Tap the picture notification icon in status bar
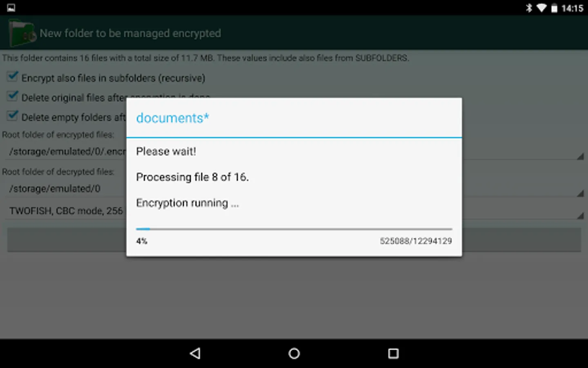 11,8
